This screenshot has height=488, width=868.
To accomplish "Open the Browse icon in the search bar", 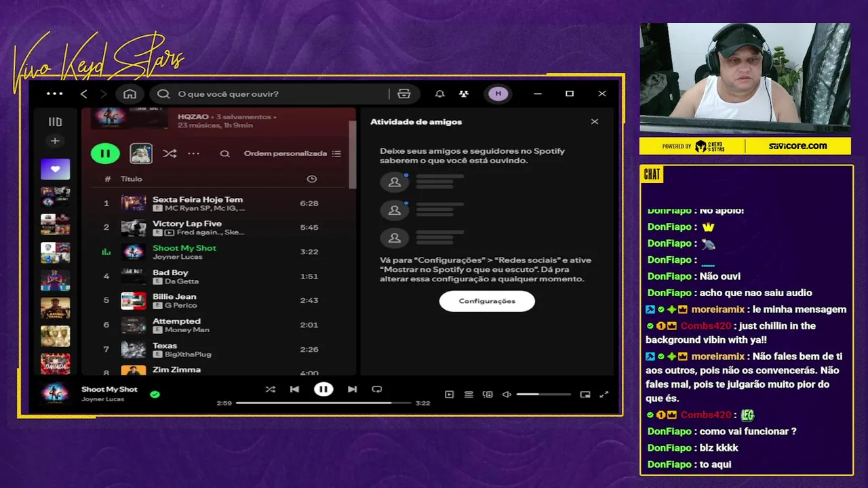I will point(404,94).
